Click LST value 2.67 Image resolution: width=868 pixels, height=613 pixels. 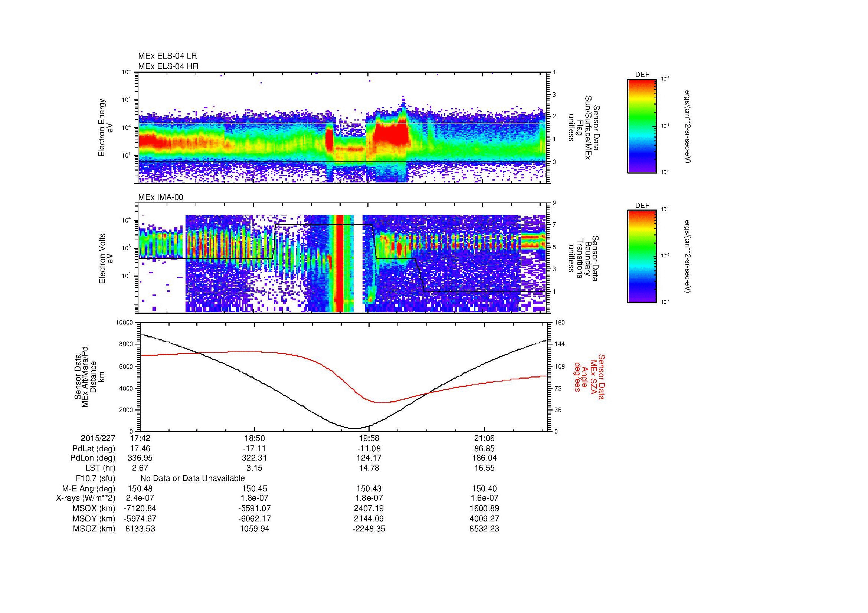(140, 468)
